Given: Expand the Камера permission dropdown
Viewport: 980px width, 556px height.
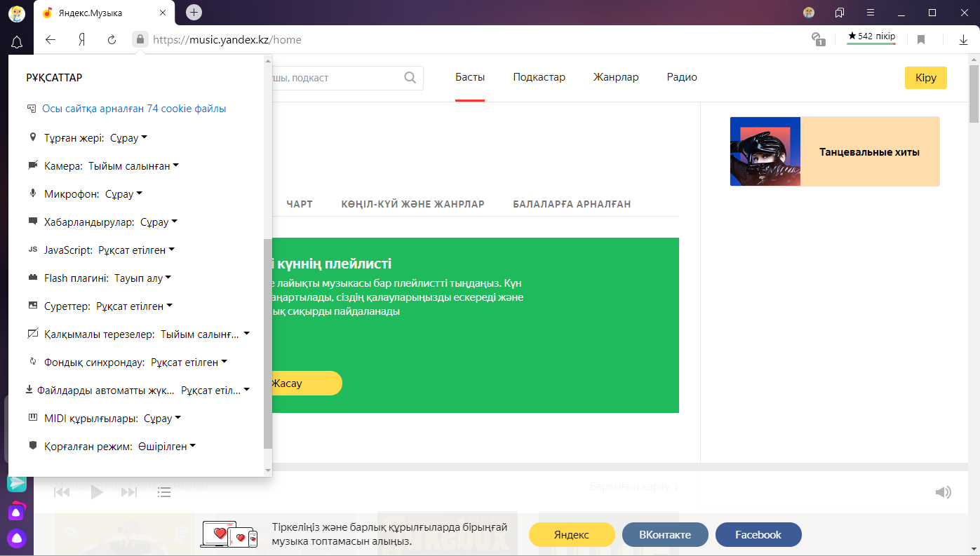Looking at the screenshot, I should [133, 166].
